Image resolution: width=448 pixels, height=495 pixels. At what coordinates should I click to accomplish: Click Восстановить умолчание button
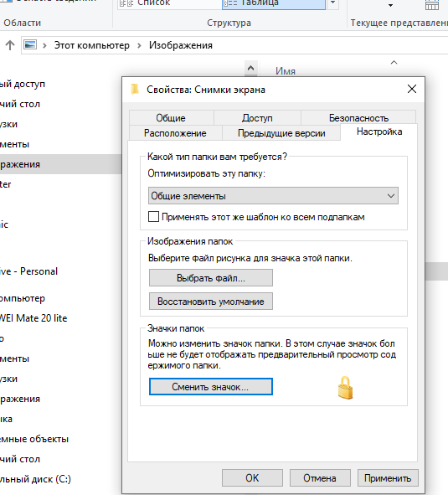tap(210, 302)
